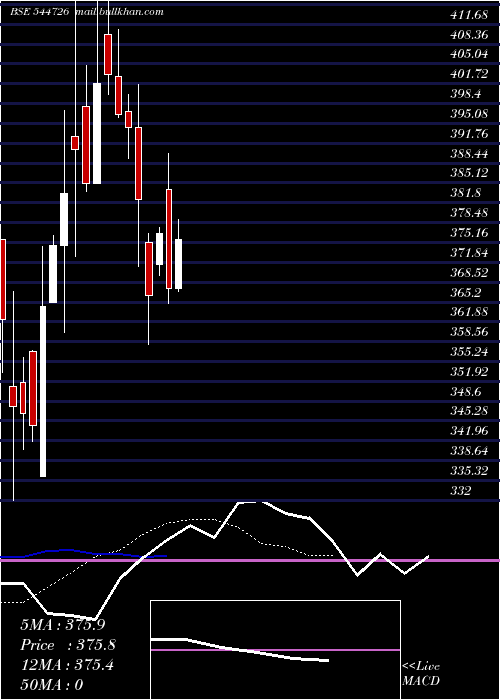Screen dimensions: 500x700
Task: Select the 335.32 price axis label
Action: click(469, 471)
